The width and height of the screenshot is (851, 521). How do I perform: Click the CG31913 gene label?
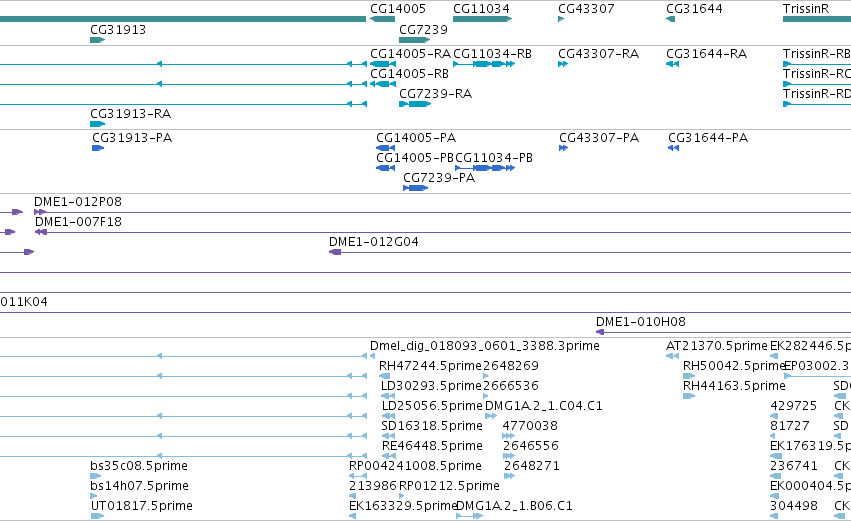(x=118, y=29)
